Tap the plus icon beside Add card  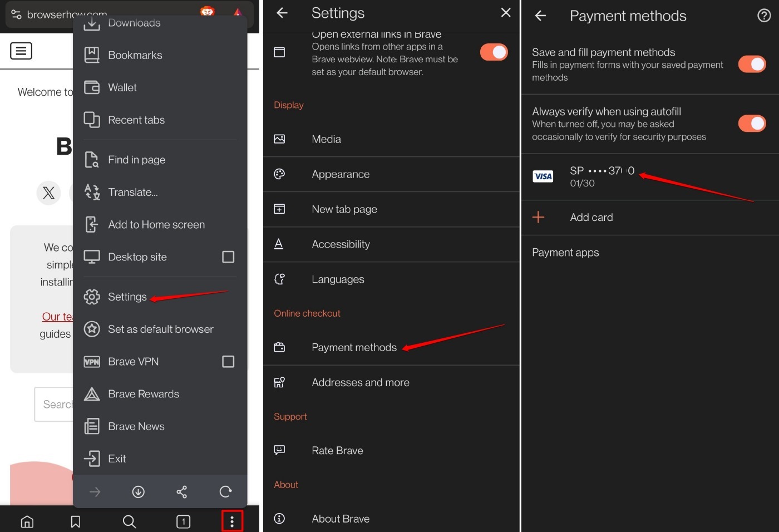pos(539,218)
